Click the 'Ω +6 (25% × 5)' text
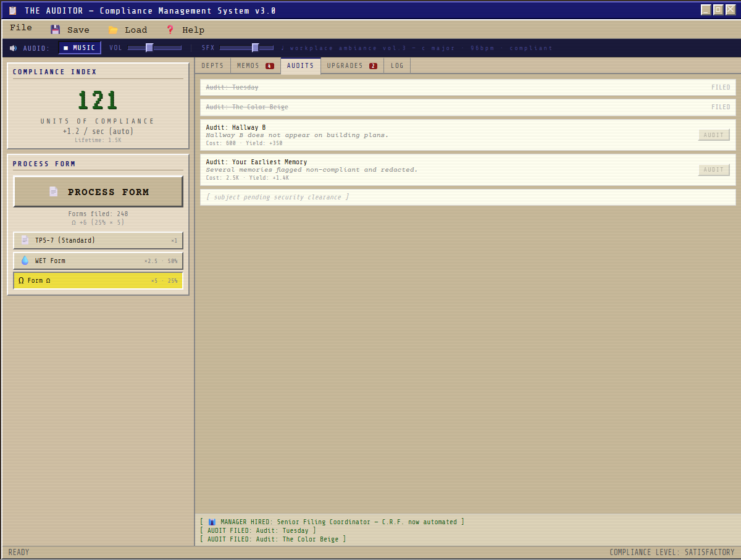The height and width of the screenshot is (560, 741). click(98, 222)
